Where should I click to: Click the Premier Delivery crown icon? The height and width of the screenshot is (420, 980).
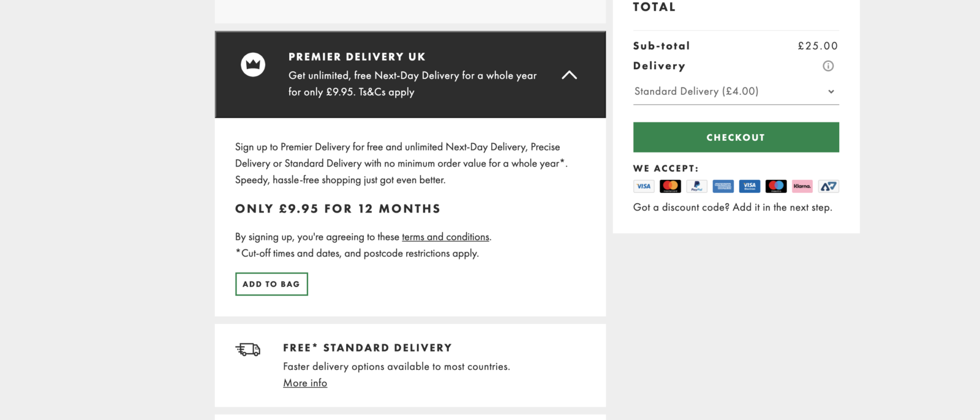coord(253,64)
